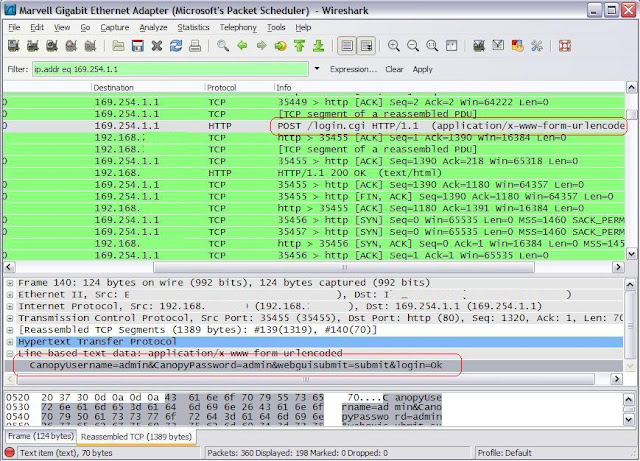Expand the Ethernet II tree node
The width and height of the screenshot is (640, 461).
[x=10, y=294]
